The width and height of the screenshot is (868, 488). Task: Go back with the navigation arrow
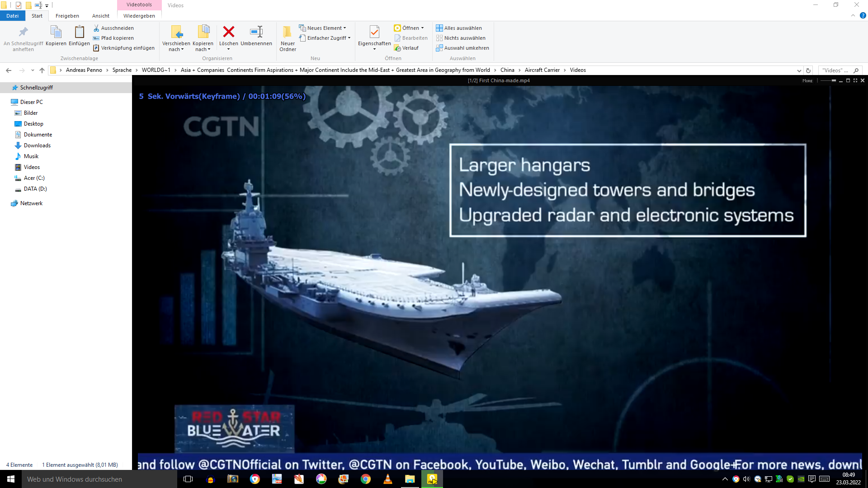9,70
